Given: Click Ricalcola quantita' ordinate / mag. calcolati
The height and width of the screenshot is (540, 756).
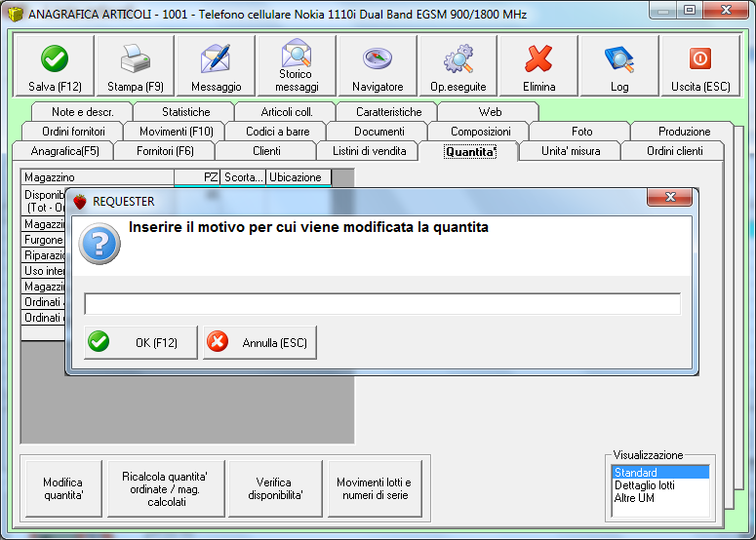Looking at the screenshot, I should (x=166, y=488).
